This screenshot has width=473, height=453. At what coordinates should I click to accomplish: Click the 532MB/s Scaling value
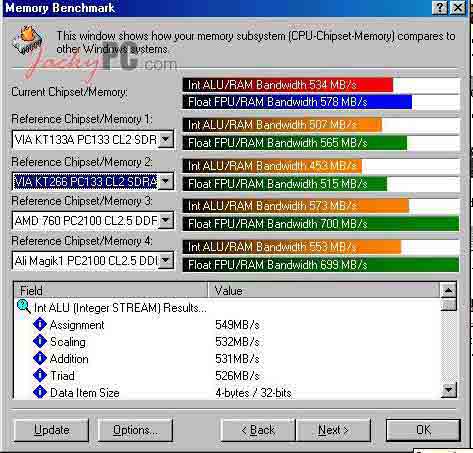tap(237, 342)
